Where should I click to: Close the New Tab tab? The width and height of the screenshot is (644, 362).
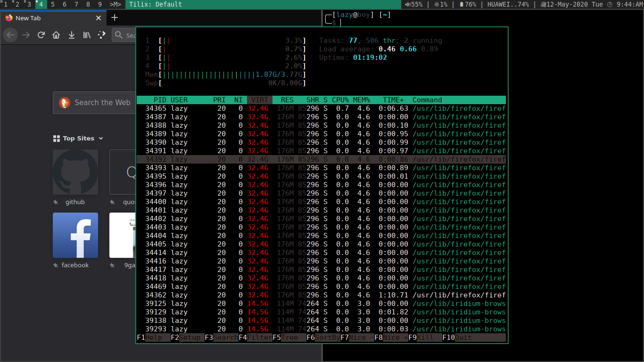pyautogui.click(x=99, y=18)
